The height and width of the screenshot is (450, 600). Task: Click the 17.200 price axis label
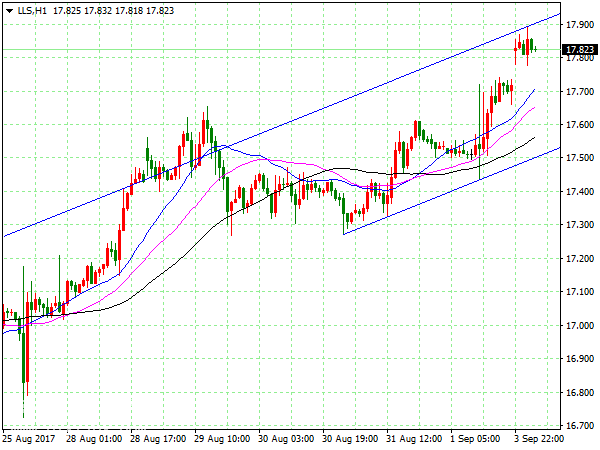pos(580,259)
